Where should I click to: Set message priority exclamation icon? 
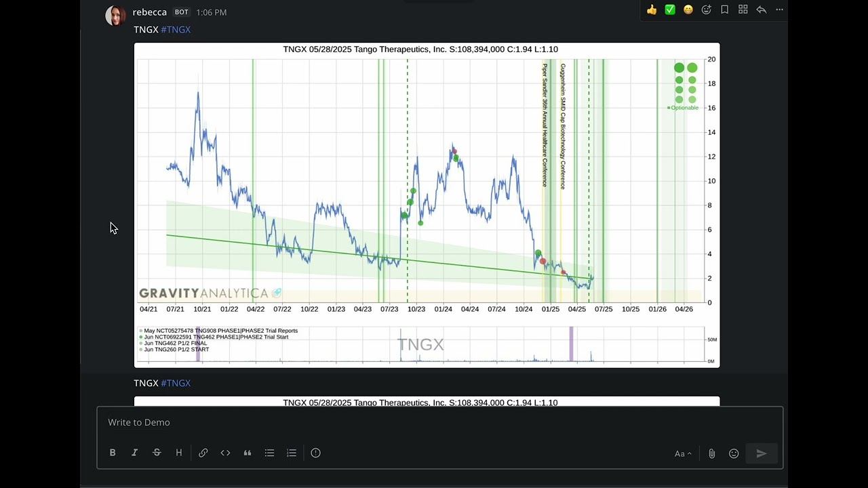tap(315, 453)
